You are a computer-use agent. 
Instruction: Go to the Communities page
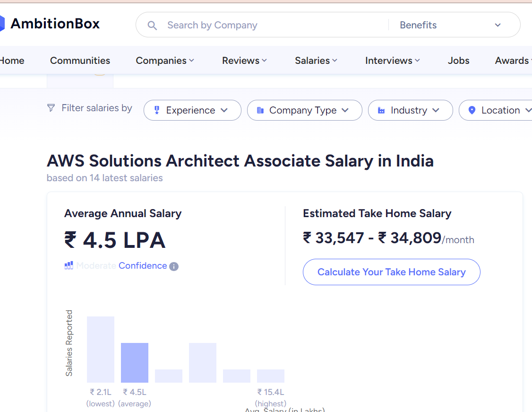click(x=80, y=61)
